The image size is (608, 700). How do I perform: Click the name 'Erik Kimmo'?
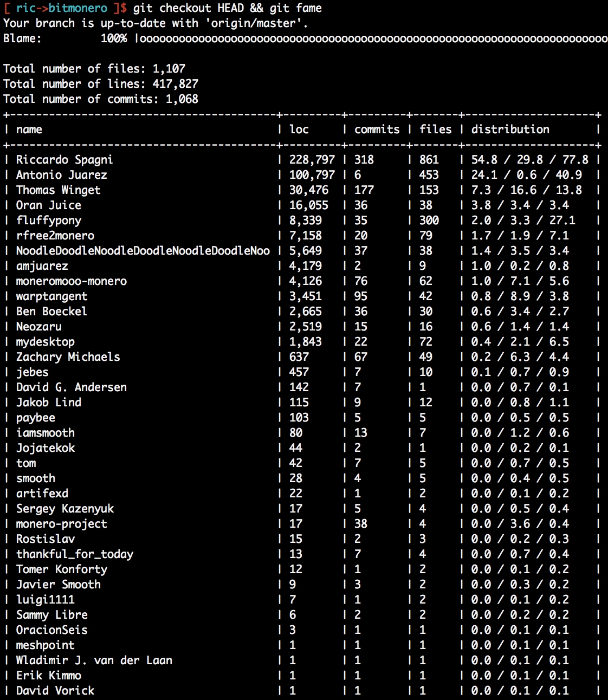tap(49, 676)
